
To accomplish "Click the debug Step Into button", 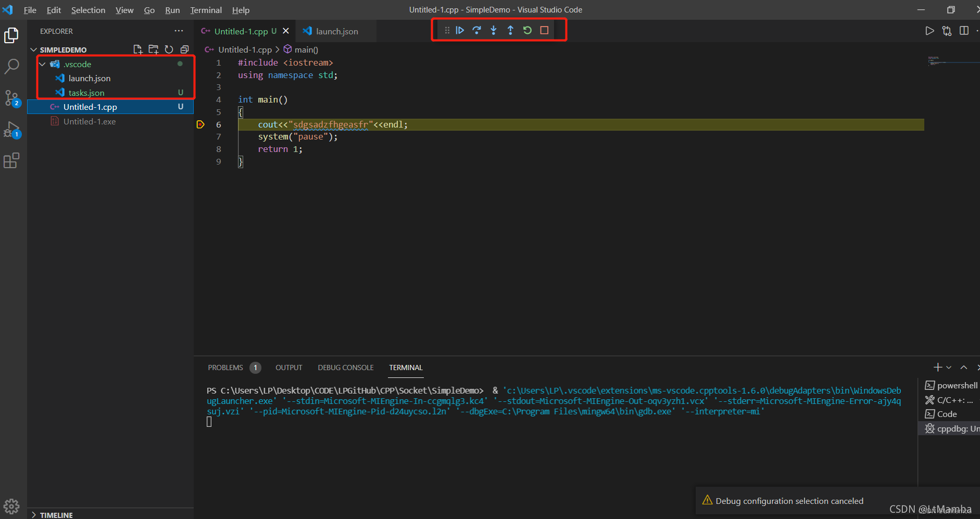I will click(x=494, y=30).
